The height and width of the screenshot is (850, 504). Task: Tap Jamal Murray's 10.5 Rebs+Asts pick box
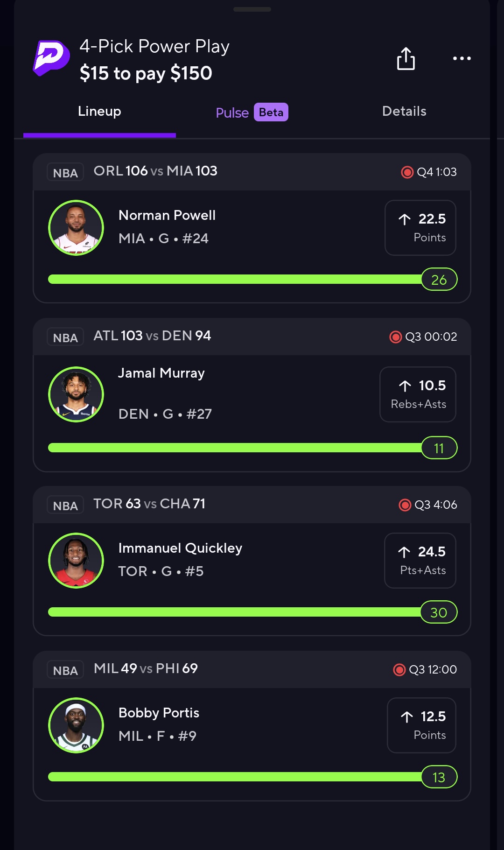(x=418, y=394)
